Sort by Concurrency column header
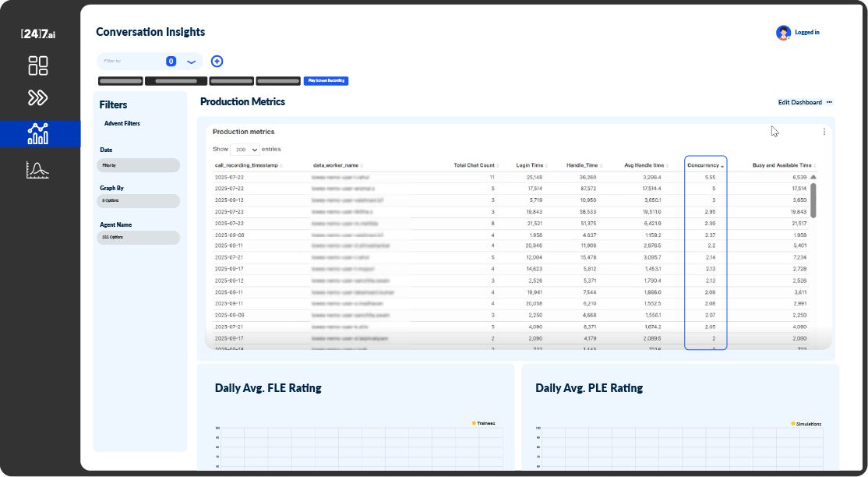 click(705, 165)
